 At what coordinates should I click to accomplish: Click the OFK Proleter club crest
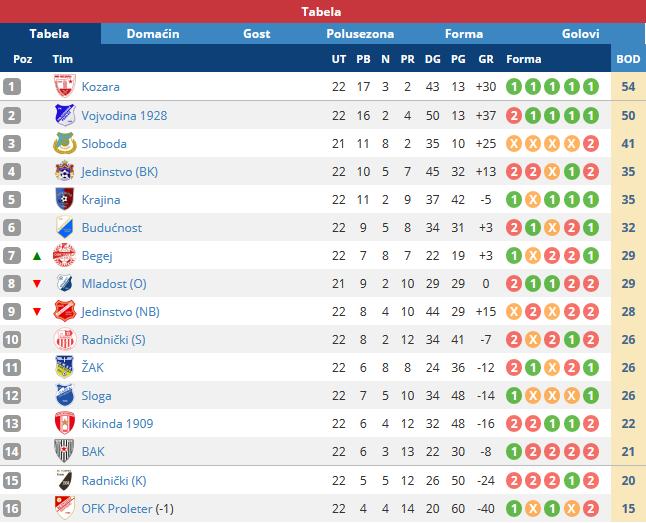(x=64, y=507)
